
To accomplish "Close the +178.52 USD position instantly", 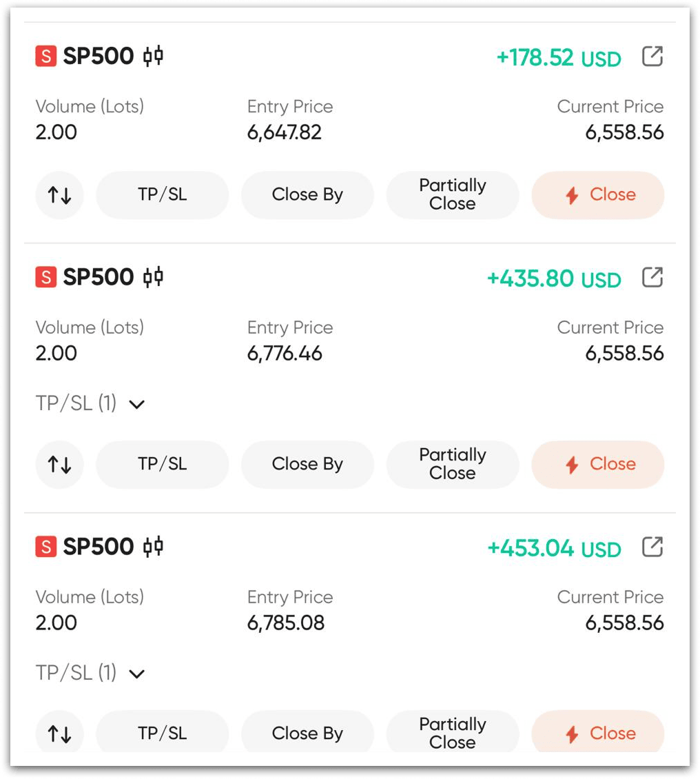I will point(597,195).
